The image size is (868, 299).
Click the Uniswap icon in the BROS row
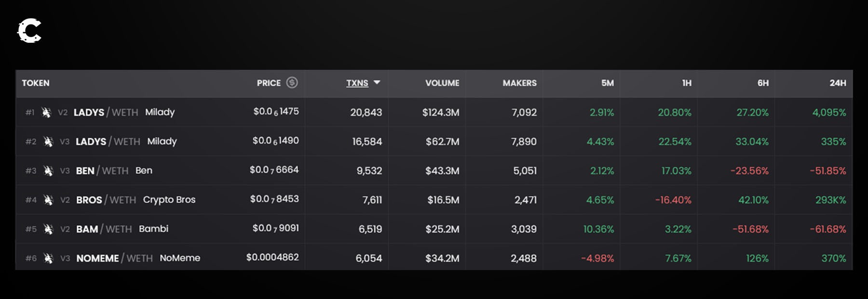pos(48,200)
